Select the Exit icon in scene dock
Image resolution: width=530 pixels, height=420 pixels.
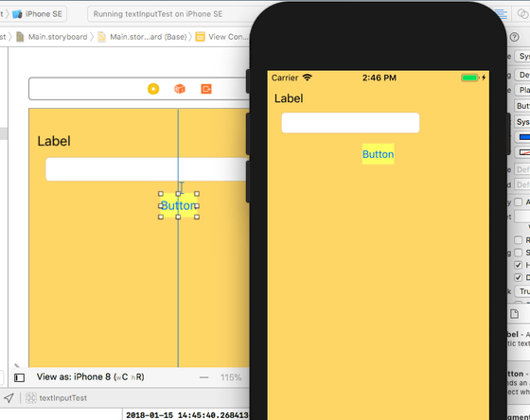tap(206, 89)
